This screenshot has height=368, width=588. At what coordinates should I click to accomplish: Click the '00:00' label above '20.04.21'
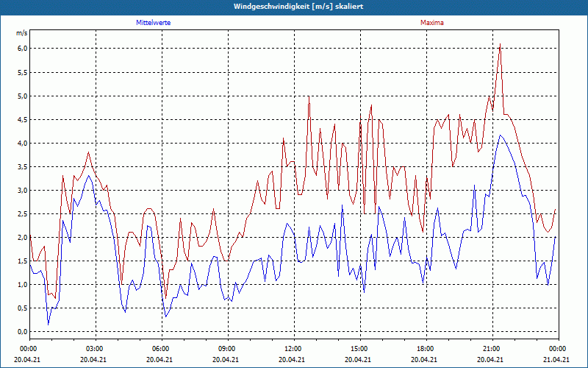pyautogui.click(x=27, y=349)
